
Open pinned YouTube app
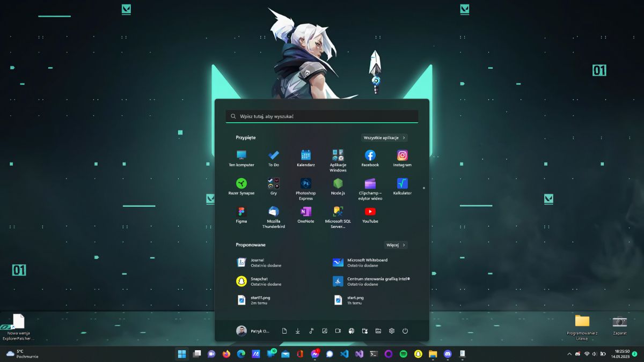pyautogui.click(x=370, y=215)
